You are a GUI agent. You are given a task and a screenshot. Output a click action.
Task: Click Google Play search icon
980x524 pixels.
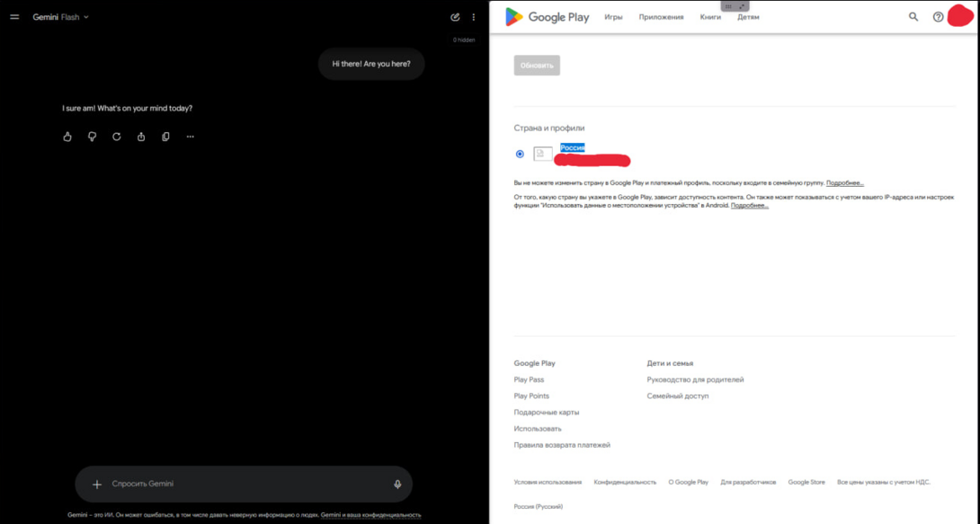[x=913, y=17]
